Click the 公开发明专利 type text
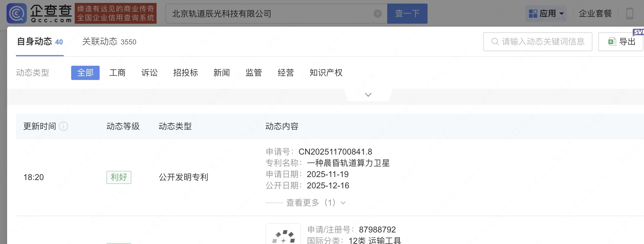Screen dimensions: 644x244 tap(184, 177)
